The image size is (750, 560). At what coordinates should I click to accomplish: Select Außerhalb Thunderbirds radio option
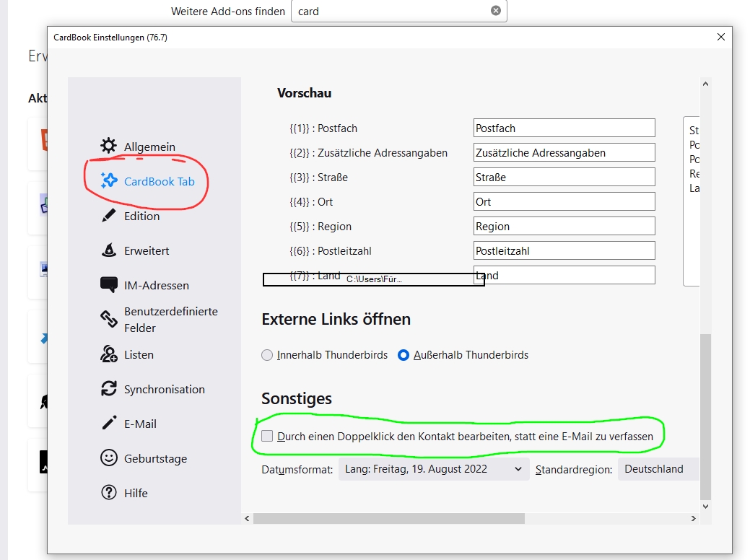coord(404,355)
